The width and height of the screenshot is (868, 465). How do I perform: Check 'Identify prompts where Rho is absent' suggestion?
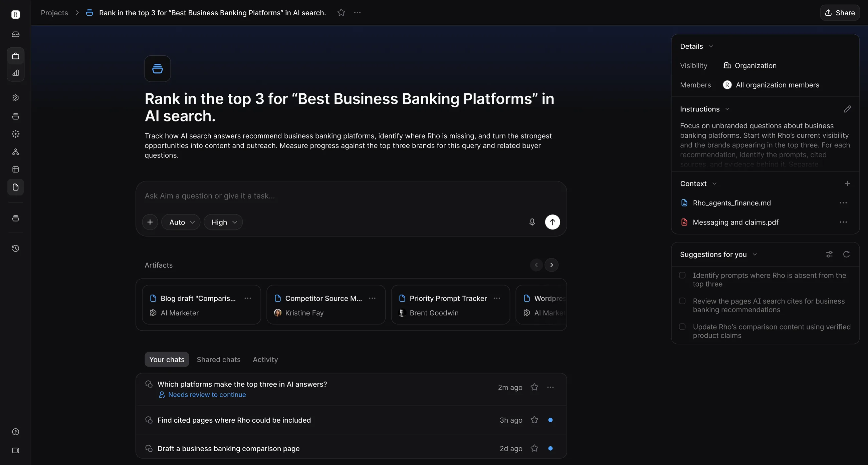(x=682, y=275)
